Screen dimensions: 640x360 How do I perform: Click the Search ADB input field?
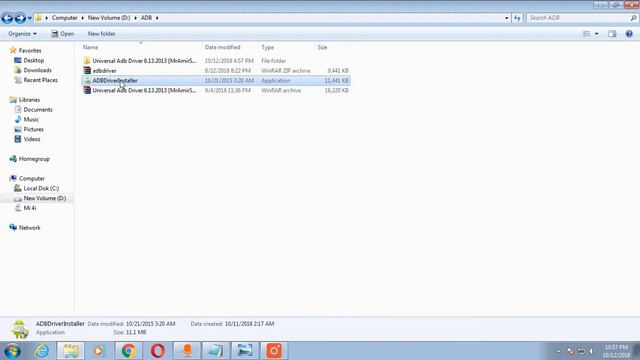[578, 18]
